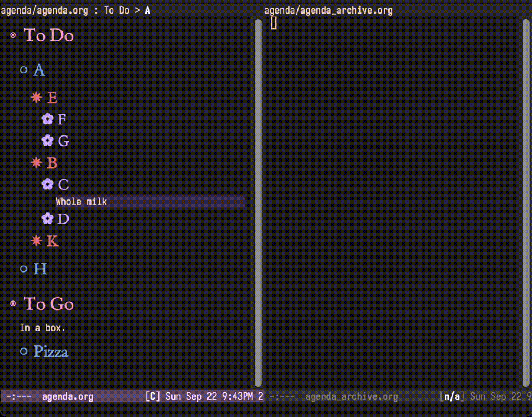Select the agenda.org buffer name in mode line
This screenshot has width=532, height=417.
click(x=67, y=397)
